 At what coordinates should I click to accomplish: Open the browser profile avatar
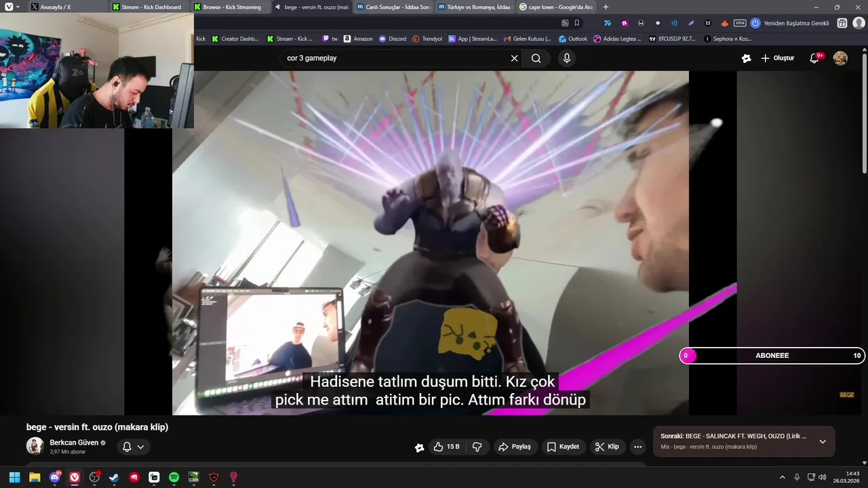[x=859, y=23]
